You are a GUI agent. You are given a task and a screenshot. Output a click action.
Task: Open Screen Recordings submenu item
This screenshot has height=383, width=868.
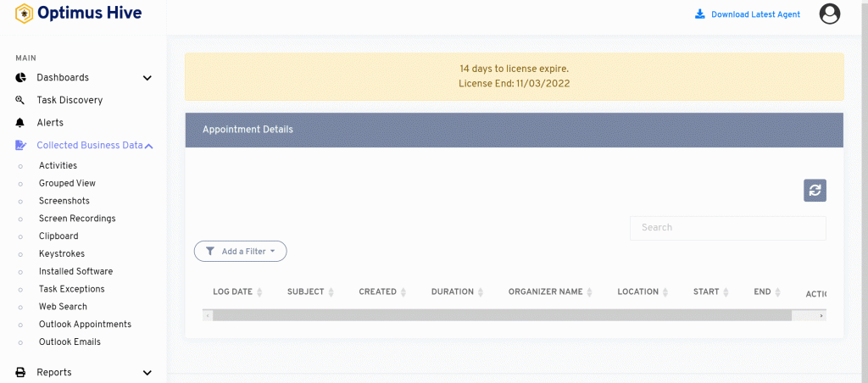click(77, 219)
